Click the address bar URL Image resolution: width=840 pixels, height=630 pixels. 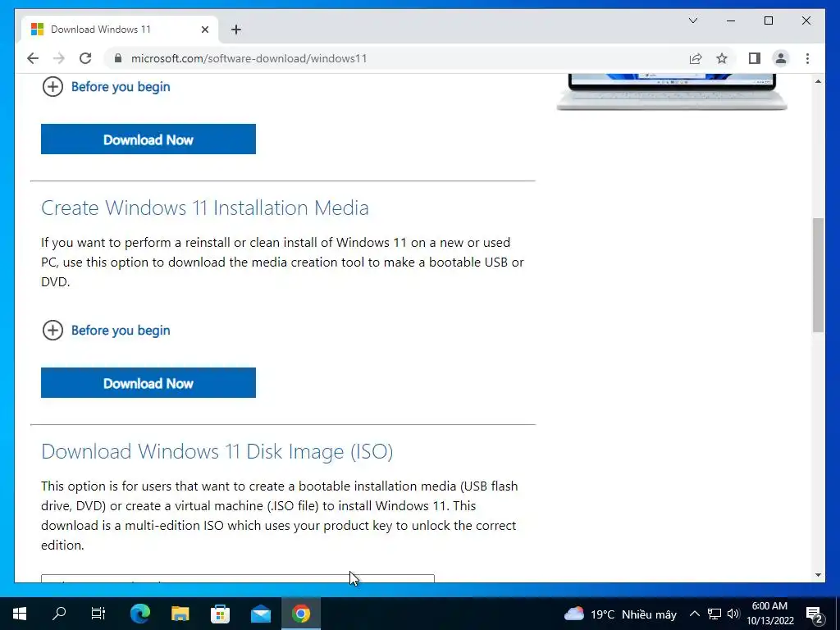(249, 58)
